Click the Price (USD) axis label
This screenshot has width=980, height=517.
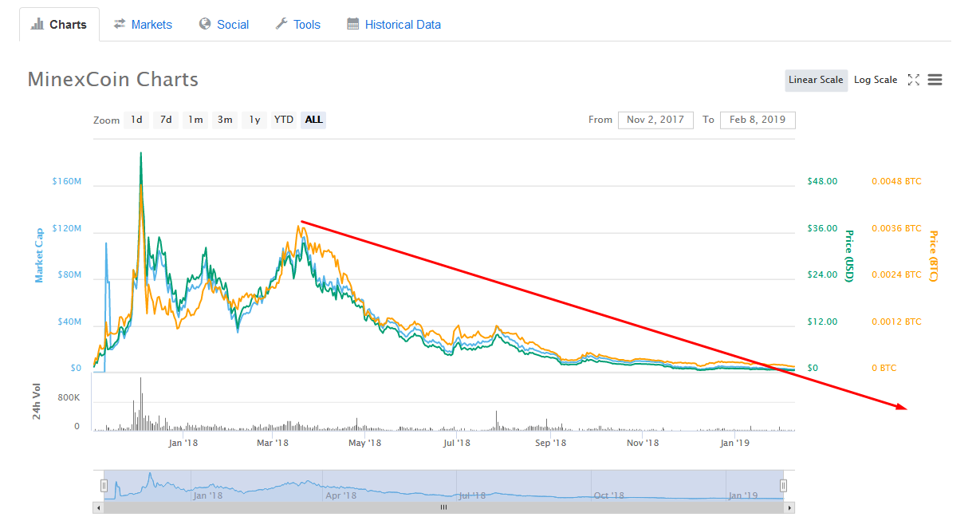(x=849, y=255)
